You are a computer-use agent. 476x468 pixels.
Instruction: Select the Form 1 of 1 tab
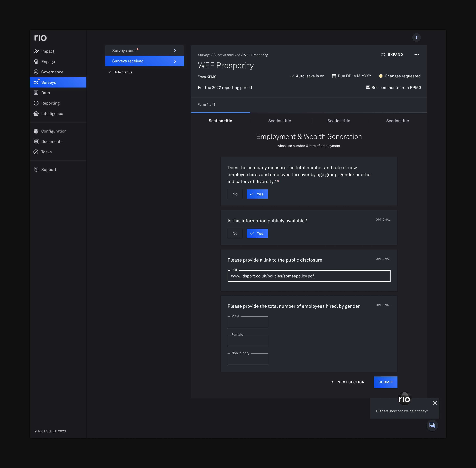[206, 104]
